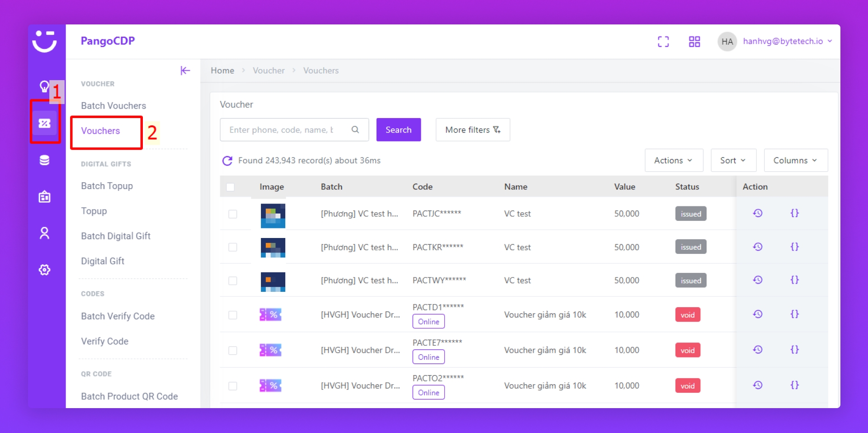Viewport: 868px width, 433px height.
Task: Collapse the side menu panel
Action: (185, 71)
